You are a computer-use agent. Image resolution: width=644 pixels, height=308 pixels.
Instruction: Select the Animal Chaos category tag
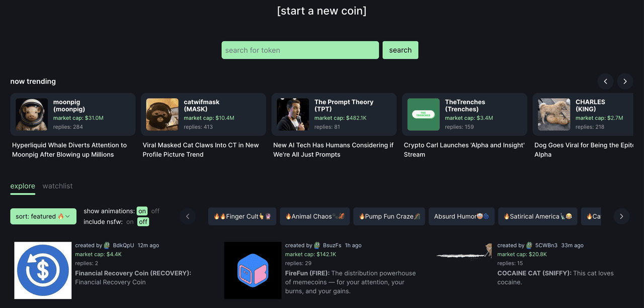tap(314, 216)
